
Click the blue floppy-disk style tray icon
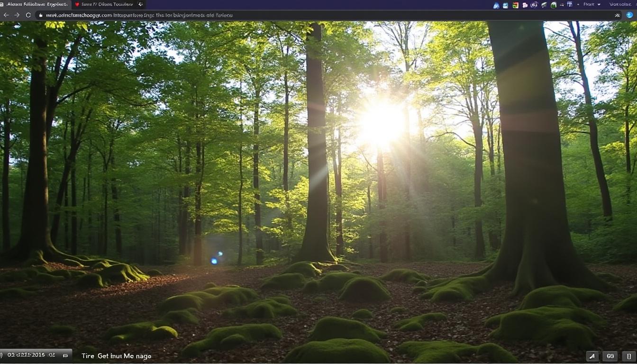pos(505,5)
